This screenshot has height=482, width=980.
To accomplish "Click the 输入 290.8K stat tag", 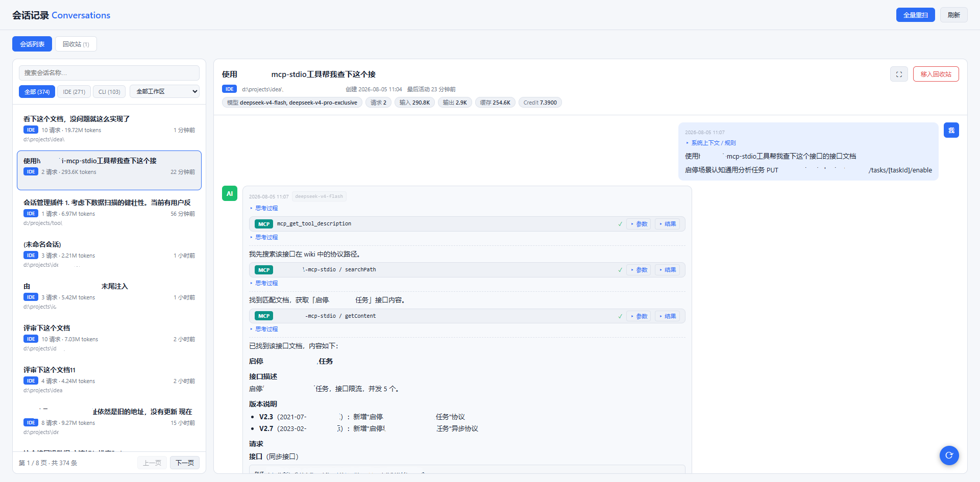I will pos(414,103).
